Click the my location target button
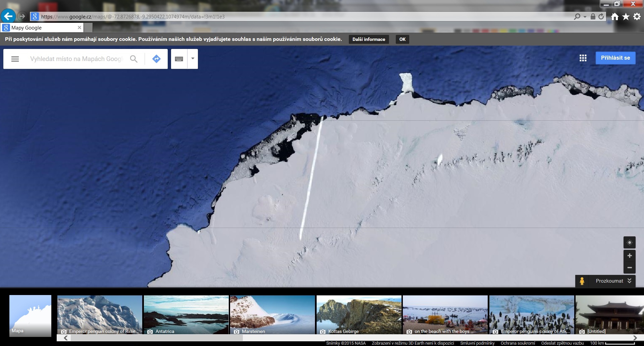Screen dimensions: 644x346 coord(629,242)
